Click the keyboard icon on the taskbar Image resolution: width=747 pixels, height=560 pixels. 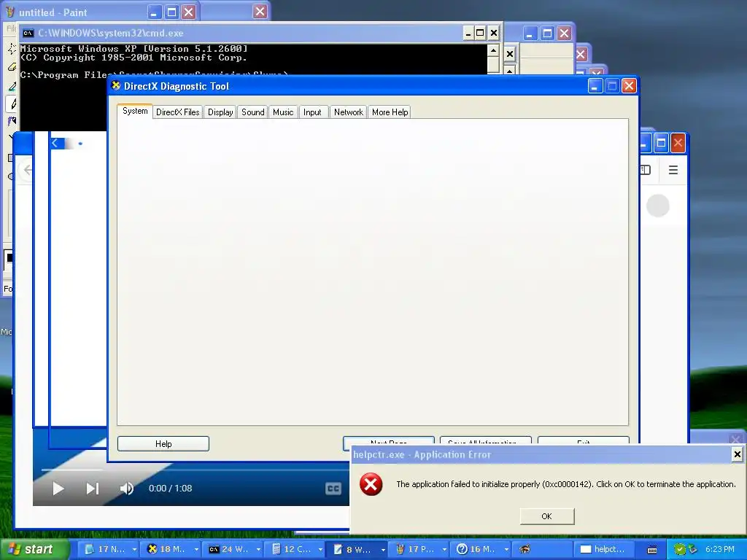pos(651,550)
